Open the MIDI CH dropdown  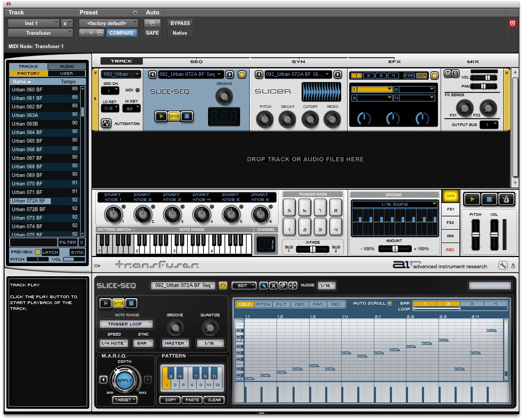click(x=110, y=91)
